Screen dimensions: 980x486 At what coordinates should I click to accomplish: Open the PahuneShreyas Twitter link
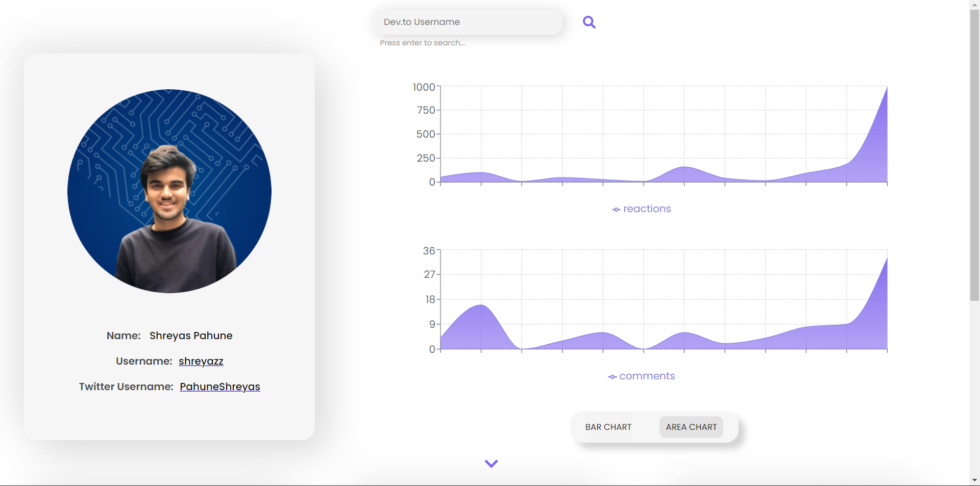point(220,387)
